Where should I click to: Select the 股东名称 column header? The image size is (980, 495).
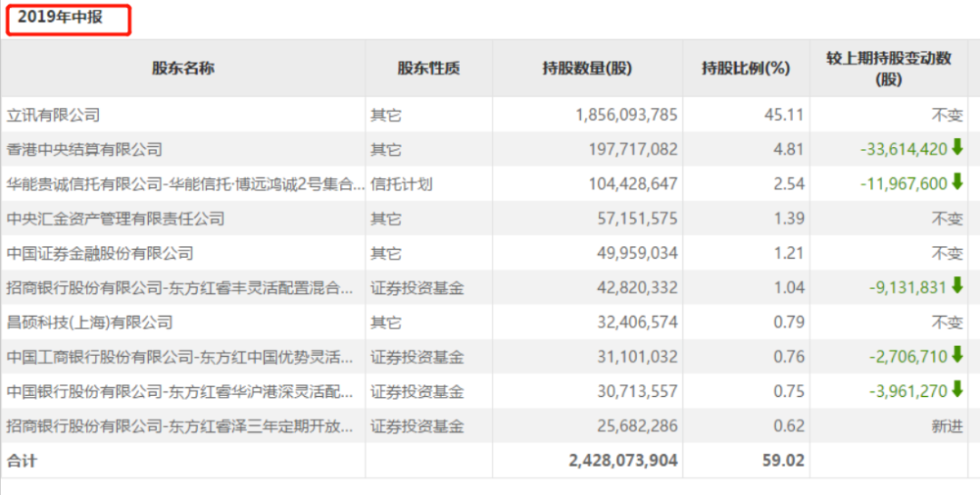click(x=183, y=68)
